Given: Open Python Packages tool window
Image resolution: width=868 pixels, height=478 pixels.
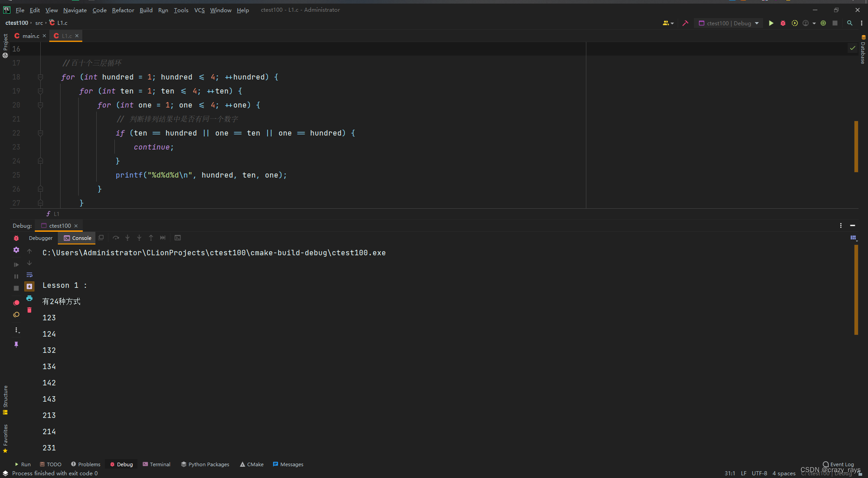Looking at the screenshot, I should pos(205,464).
